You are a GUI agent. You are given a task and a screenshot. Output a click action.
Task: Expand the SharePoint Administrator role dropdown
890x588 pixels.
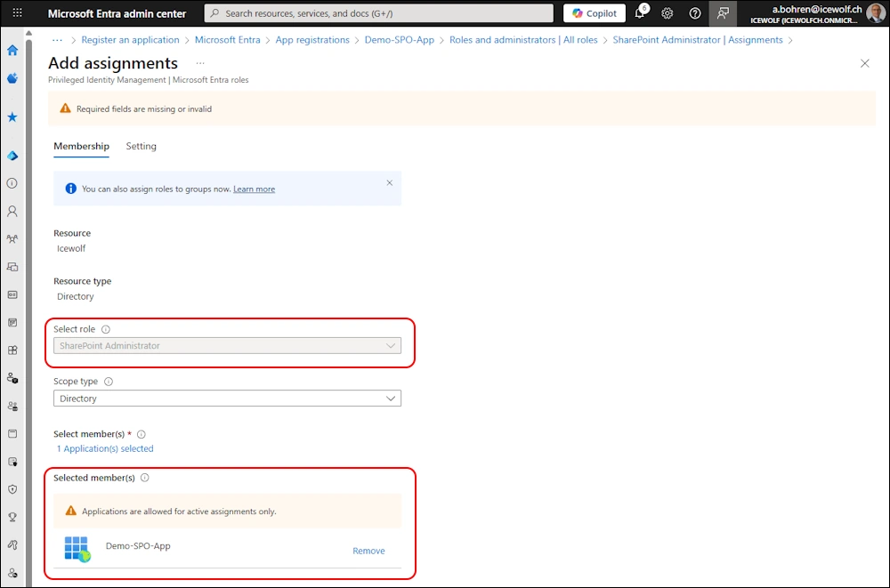[227, 346]
